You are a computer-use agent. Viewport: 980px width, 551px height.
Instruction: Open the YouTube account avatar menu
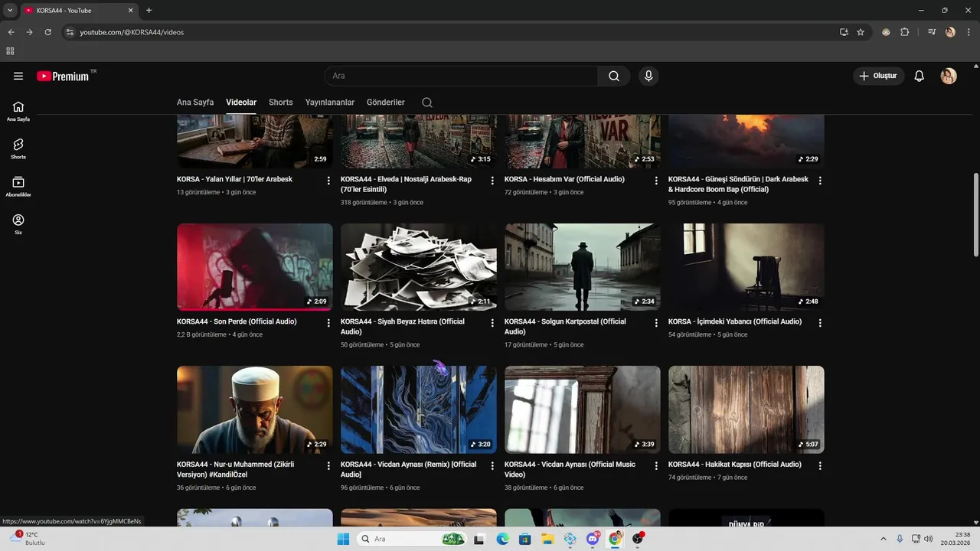click(949, 76)
